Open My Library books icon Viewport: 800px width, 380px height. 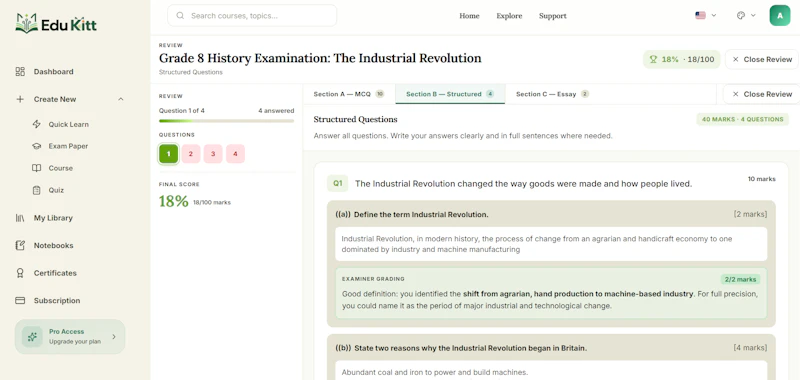click(20, 218)
